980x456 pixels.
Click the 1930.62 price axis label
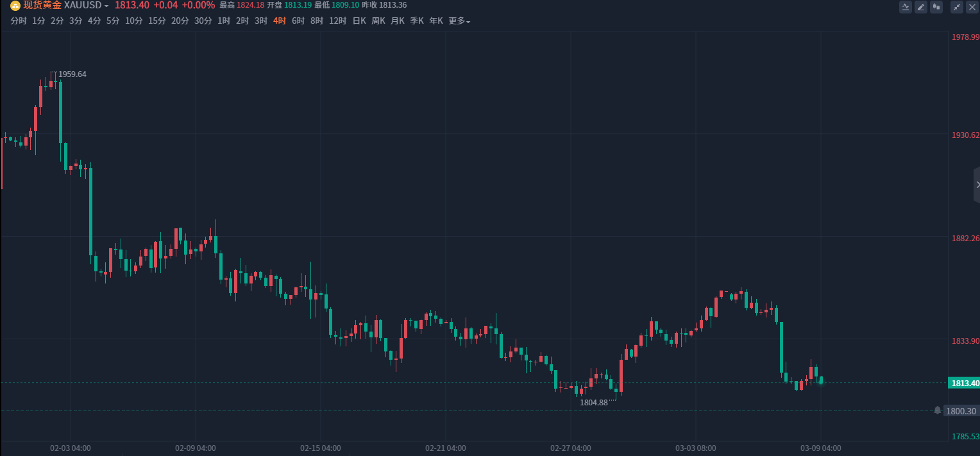[965, 135]
